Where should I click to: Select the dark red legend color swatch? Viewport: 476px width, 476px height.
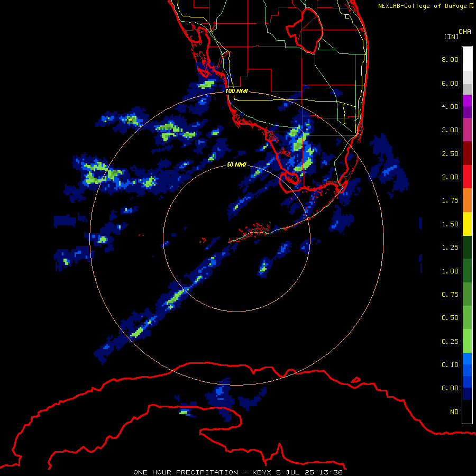467,153
